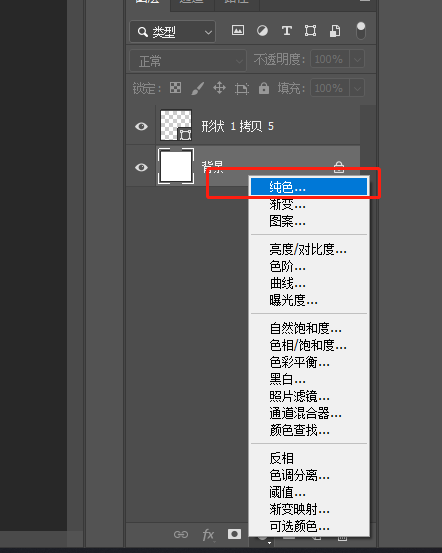The height and width of the screenshot is (553, 442).
Task: Add 颜色查找... adjustment layer
Action: [309, 430]
